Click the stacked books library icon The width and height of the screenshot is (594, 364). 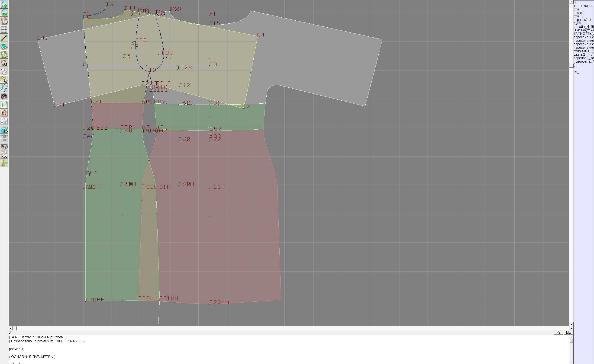pos(4,147)
